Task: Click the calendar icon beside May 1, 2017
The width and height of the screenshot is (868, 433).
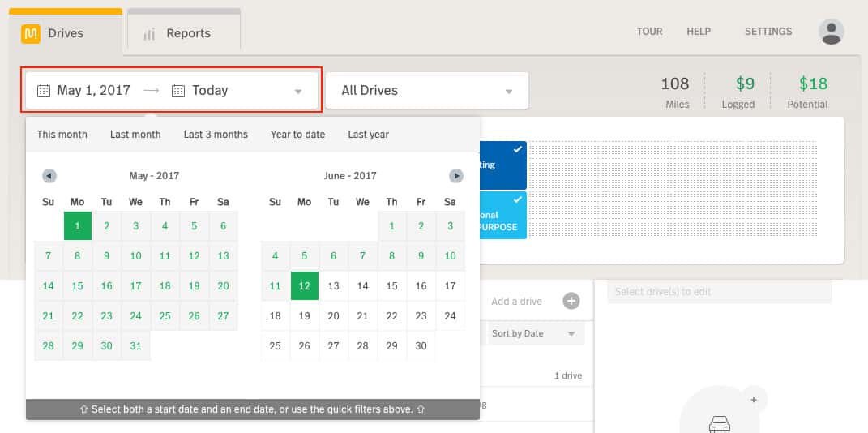Action: [x=44, y=91]
